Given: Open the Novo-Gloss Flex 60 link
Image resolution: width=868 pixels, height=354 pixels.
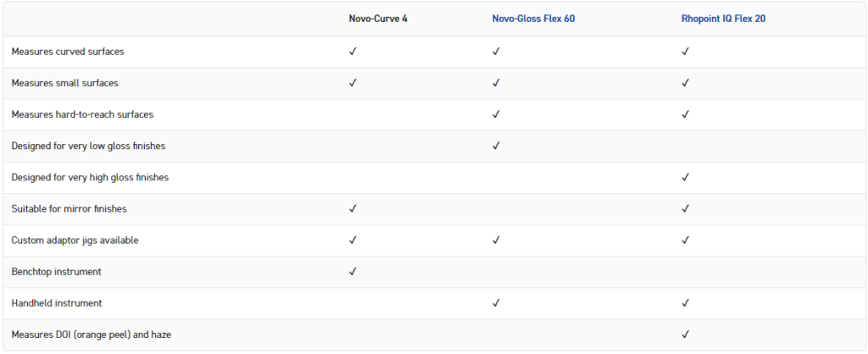Looking at the screenshot, I should pyautogui.click(x=533, y=18).
